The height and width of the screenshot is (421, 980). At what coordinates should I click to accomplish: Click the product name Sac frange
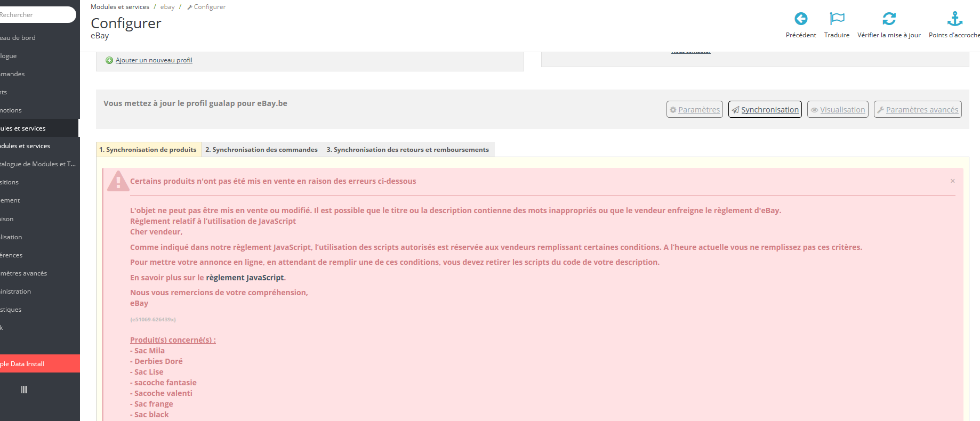[154, 404]
